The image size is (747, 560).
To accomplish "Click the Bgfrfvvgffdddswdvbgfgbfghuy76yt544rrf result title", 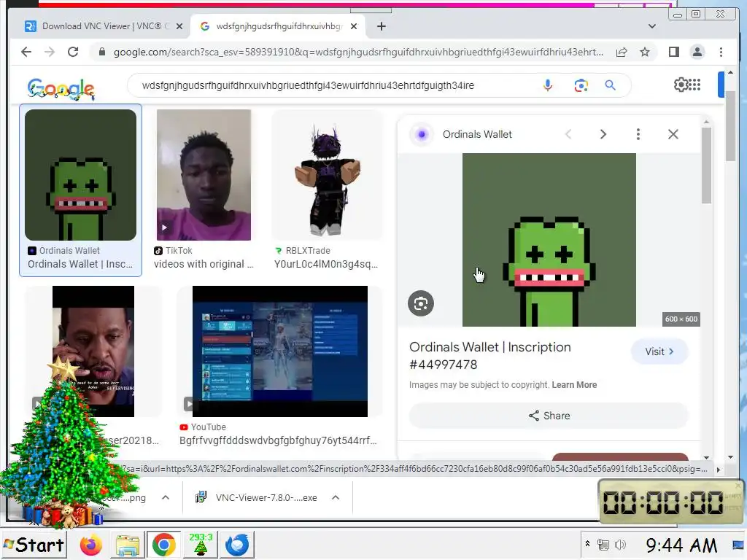I will tap(278, 440).
